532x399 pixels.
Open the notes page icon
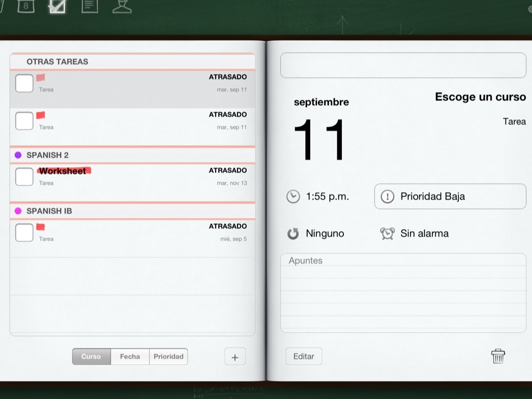(x=90, y=6)
